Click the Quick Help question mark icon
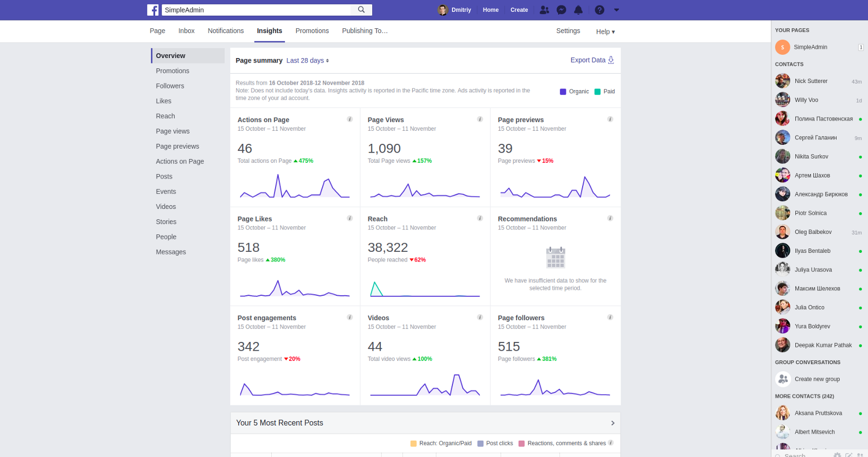 (x=599, y=10)
